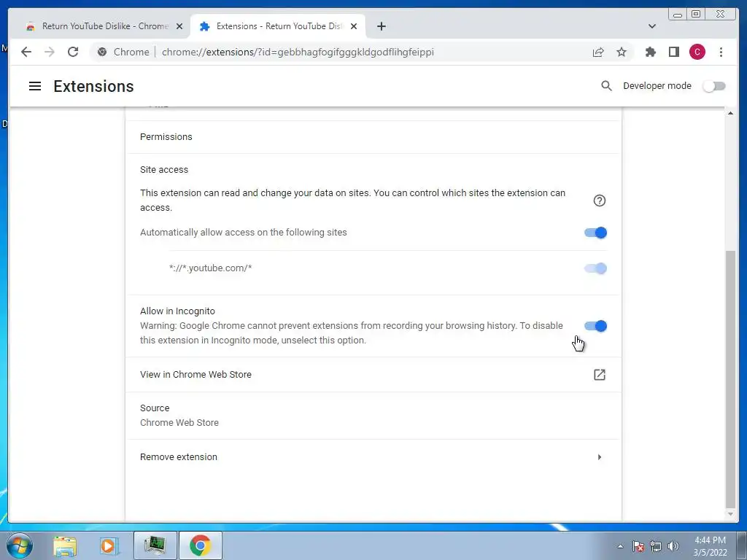Open the monitor app in taskbar
This screenshot has height=560, width=747.
[155, 545]
